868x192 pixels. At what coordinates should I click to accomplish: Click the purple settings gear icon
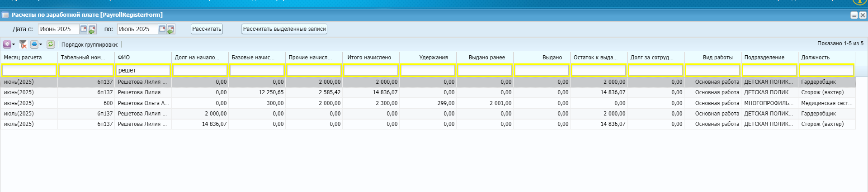(7, 44)
